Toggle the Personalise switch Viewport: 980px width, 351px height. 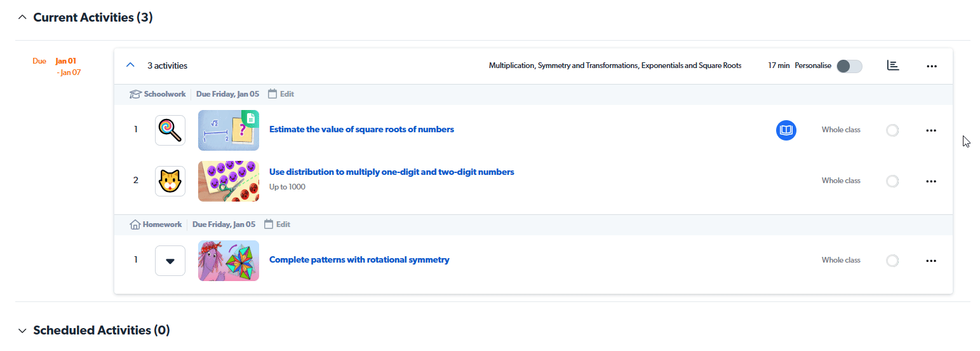849,66
